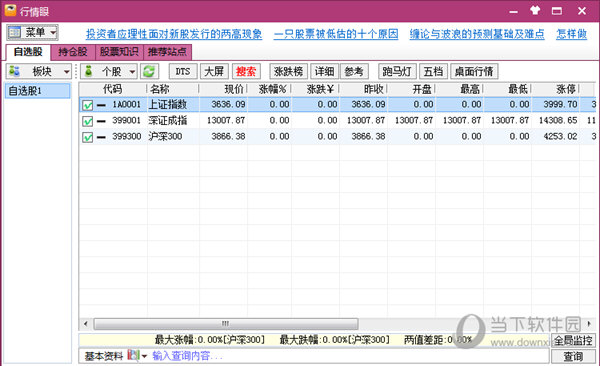600x366 pixels.
Task: Select the 上证指数 name cell
Action: point(168,105)
